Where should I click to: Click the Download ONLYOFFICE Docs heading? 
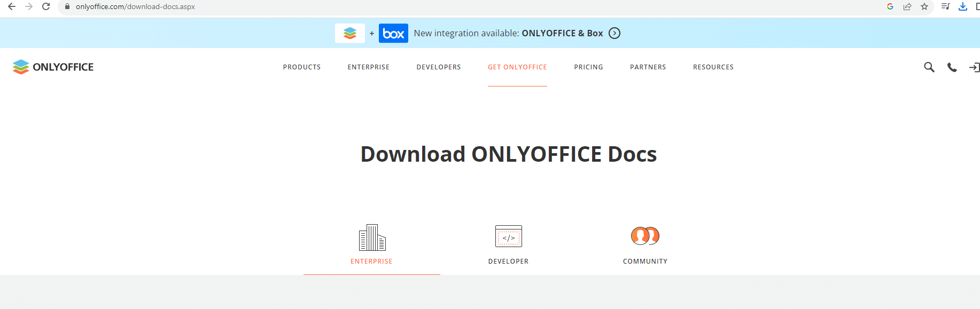coord(509,154)
